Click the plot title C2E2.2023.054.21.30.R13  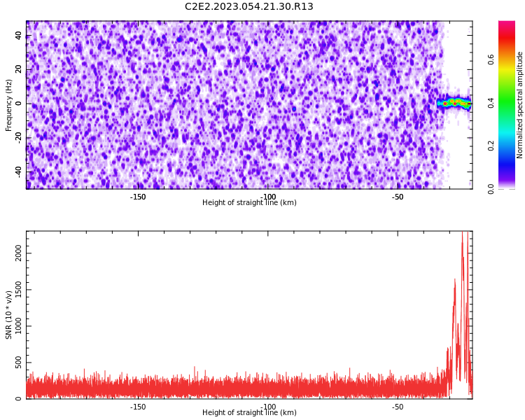[248, 6]
